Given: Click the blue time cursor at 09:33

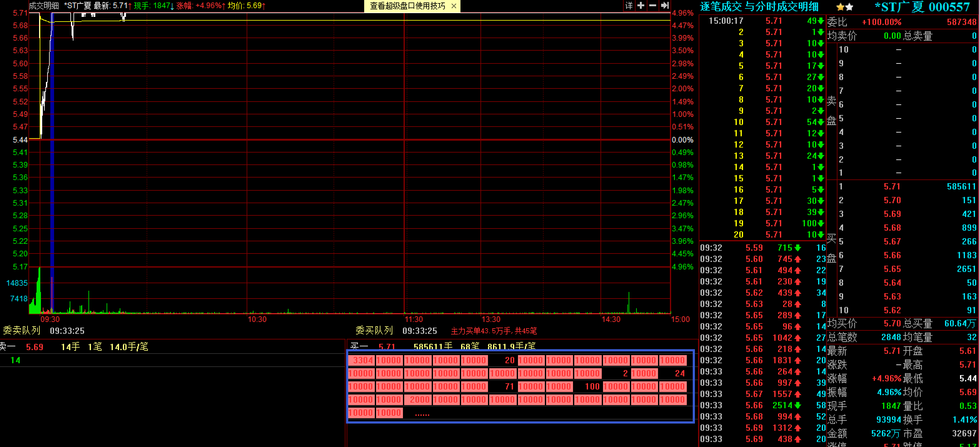Looking at the screenshot, I should (52, 163).
